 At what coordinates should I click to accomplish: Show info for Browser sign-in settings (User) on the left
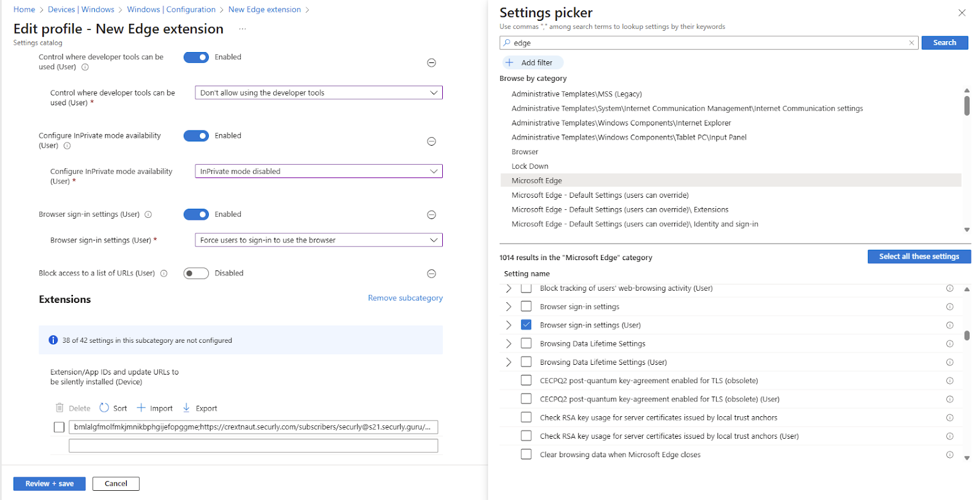[x=148, y=215]
